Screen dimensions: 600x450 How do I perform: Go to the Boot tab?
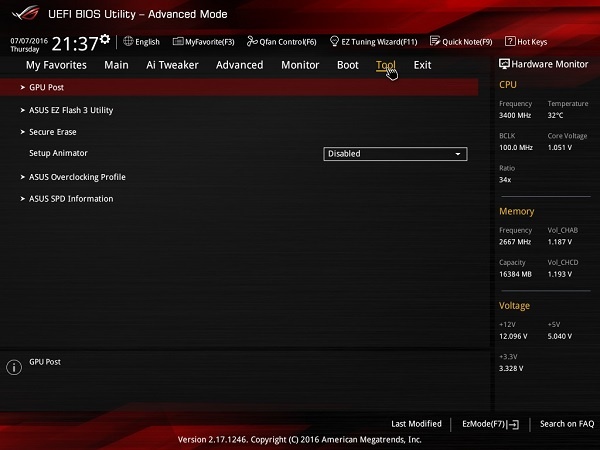[348, 65]
